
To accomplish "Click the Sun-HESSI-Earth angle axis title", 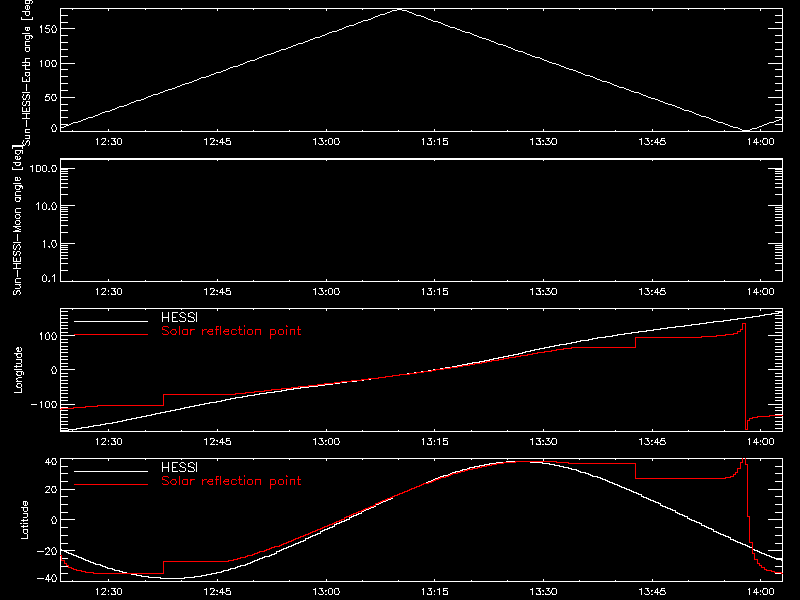I will point(27,72).
